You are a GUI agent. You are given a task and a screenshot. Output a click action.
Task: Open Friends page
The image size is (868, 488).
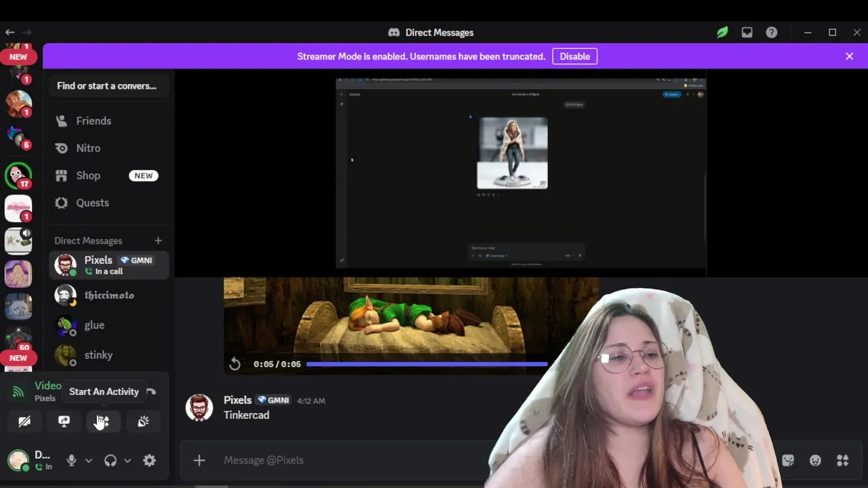[x=108, y=121]
